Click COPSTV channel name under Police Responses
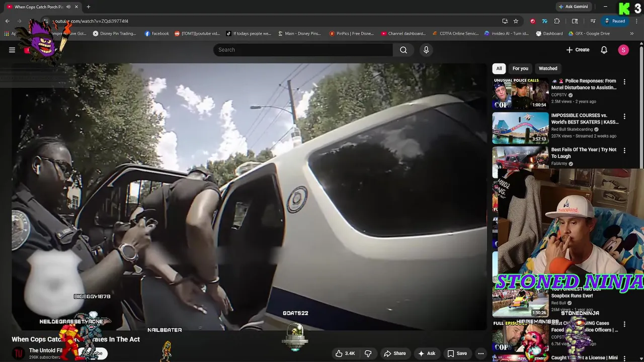The height and width of the screenshot is (362, 644). (x=559, y=95)
